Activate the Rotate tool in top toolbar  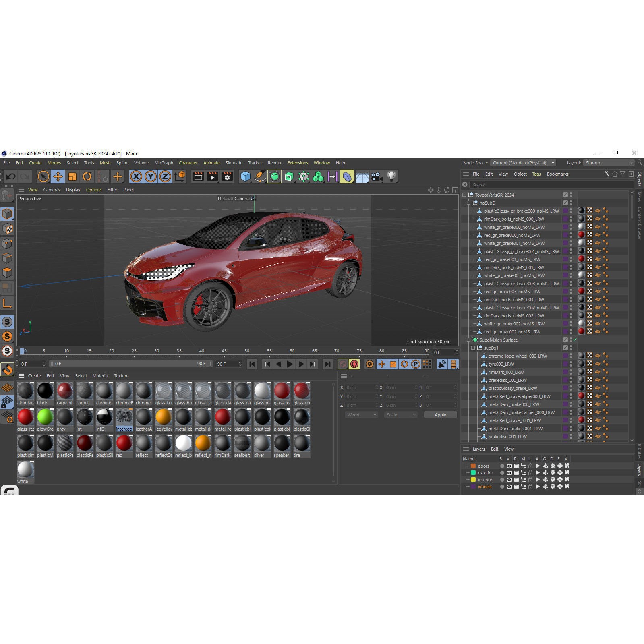pos(87,176)
